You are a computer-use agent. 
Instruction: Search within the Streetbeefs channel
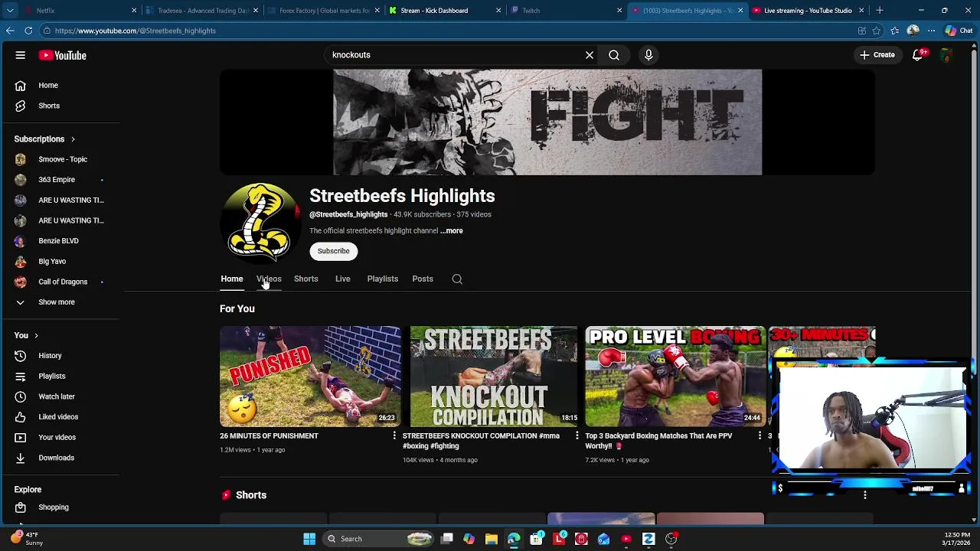tap(457, 279)
